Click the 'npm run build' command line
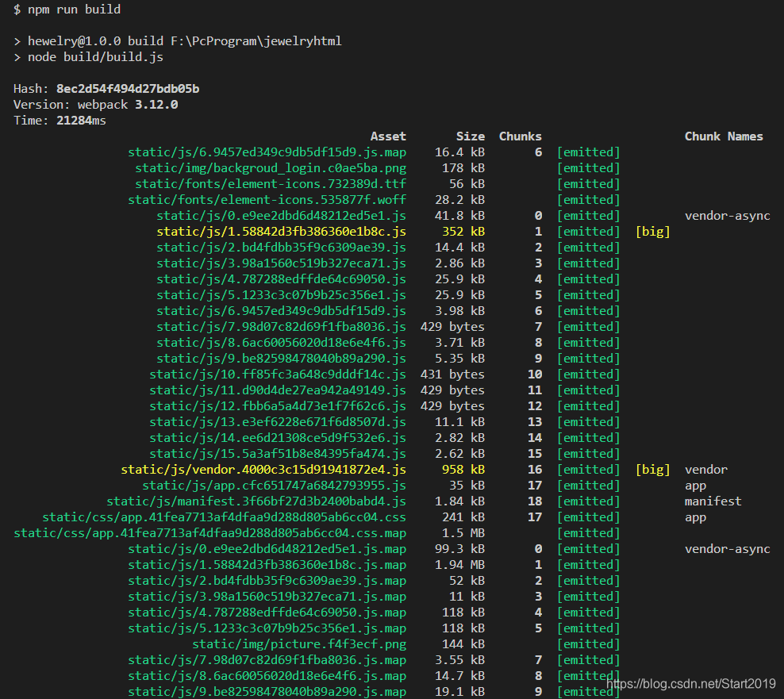Image resolution: width=784 pixels, height=699 pixels. click(67, 10)
